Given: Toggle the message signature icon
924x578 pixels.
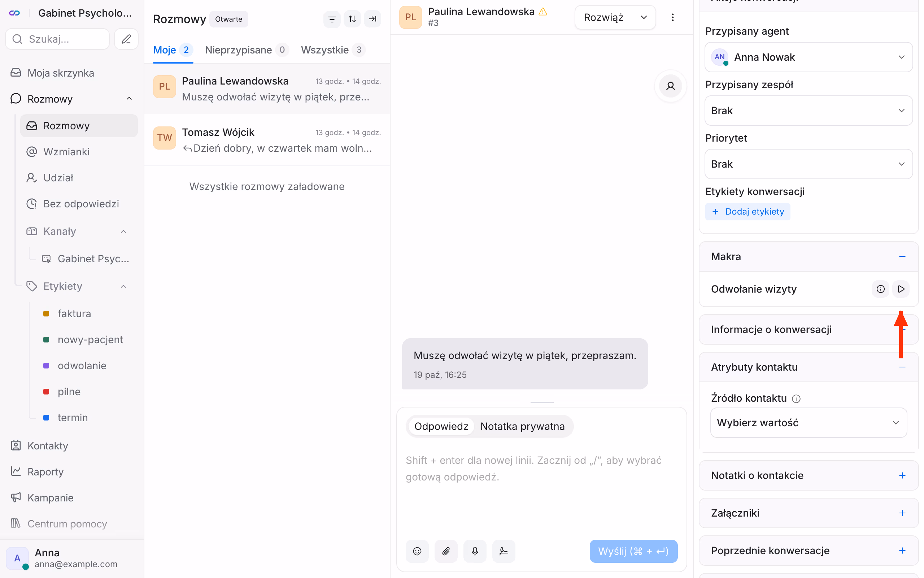Looking at the screenshot, I should [504, 551].
